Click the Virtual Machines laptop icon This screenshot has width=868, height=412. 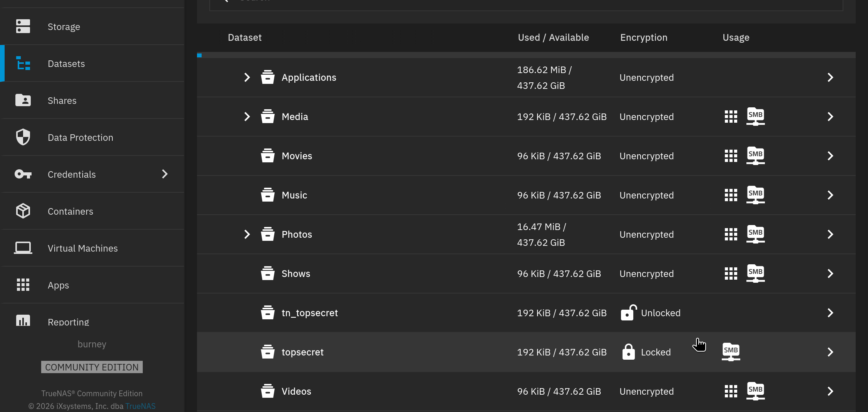[x=23, y=248]
